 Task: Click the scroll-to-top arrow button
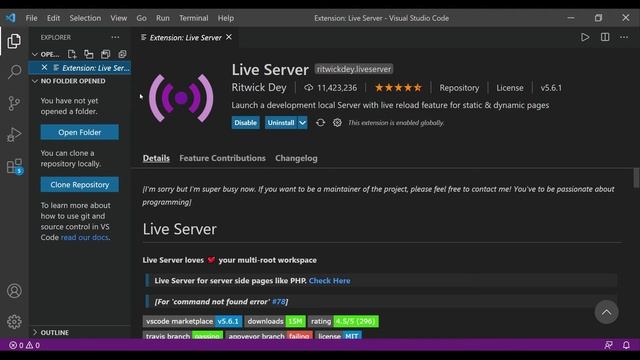pyautogui.click(x=607, y=312)
